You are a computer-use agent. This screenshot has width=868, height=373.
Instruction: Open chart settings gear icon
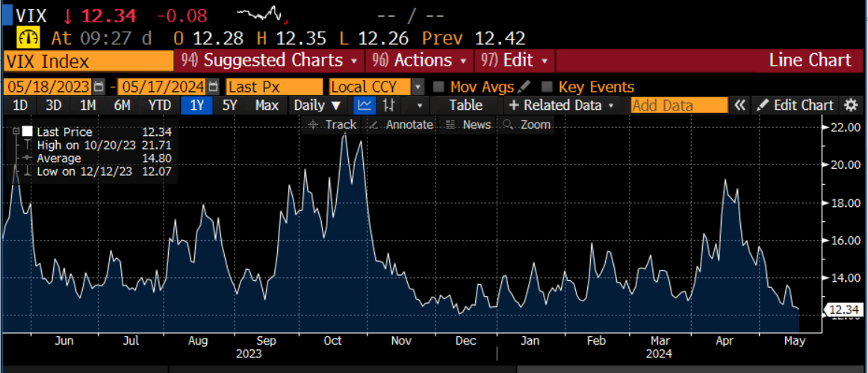point(849,105)
